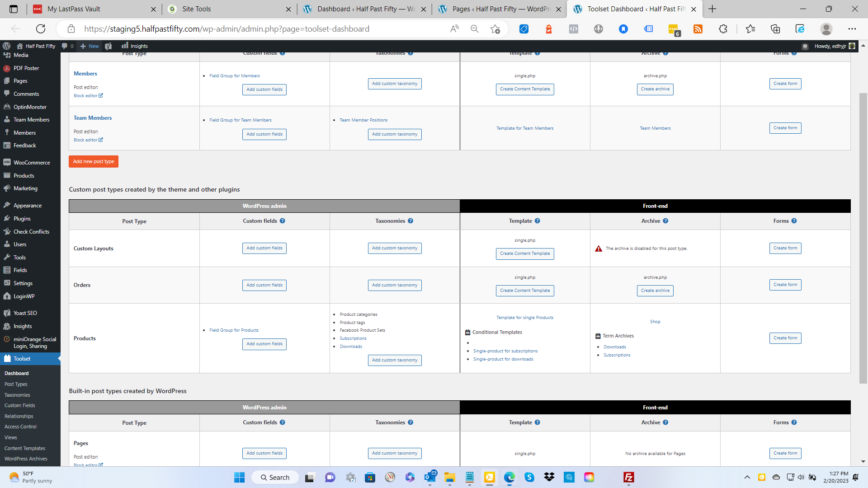868x488 pixels.
Task: Click Add custom taxonomy for Custom Layouts
Action: click(395, 248)
